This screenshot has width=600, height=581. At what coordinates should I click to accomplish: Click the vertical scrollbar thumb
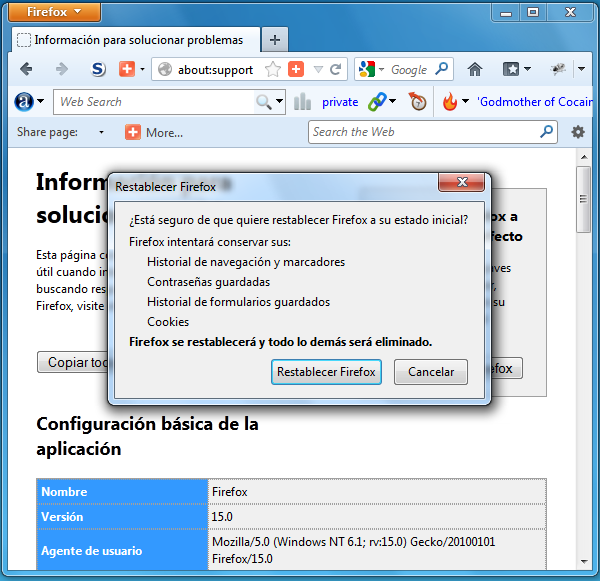[x=584, y=199]
